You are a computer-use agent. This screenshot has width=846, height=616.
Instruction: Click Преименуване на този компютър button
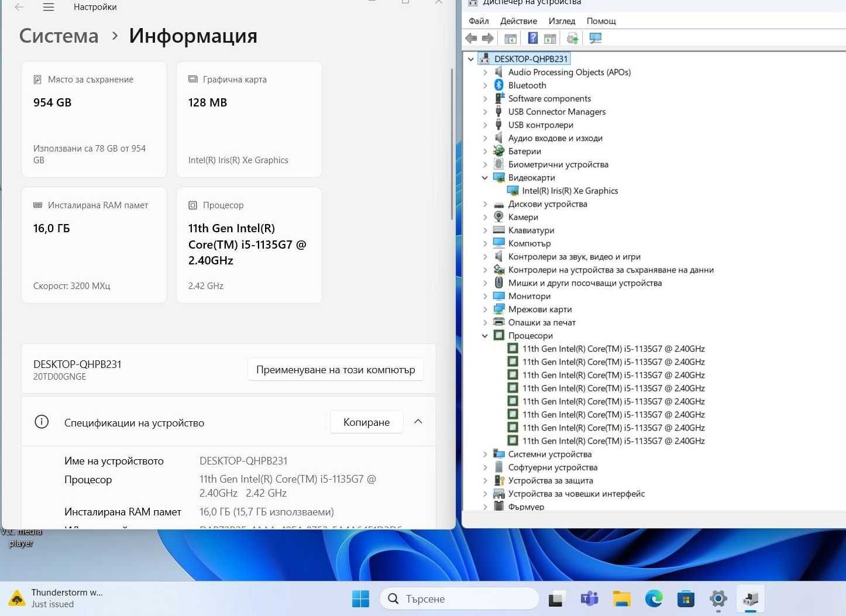[335, 370]
